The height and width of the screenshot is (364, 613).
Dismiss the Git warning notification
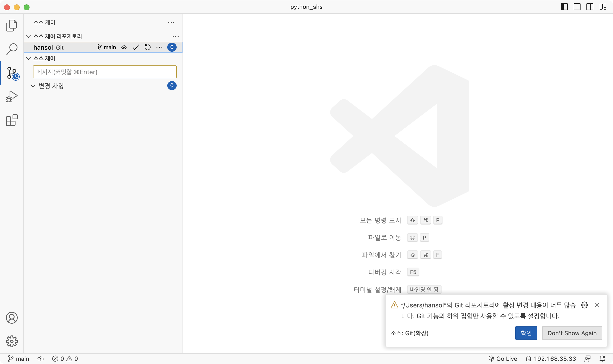pos(597,305)
